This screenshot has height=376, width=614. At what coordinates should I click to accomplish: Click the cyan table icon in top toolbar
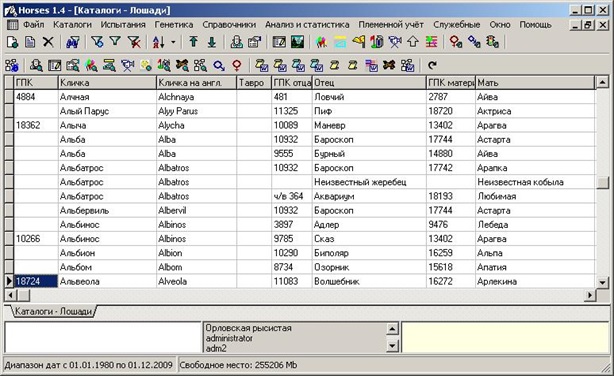(x=340, y=42)
